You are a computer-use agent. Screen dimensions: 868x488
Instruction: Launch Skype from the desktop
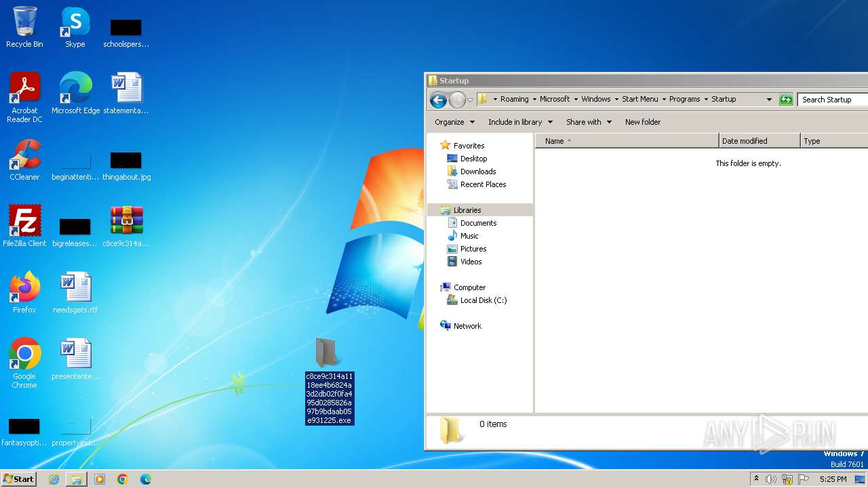(75, 27)
